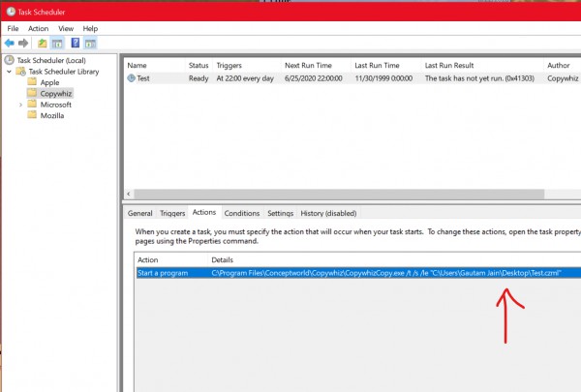Select the Task Scheduler Library node
Image resolution: width=581 pixels, height=392 pixels.
pyautogui.click(x=64, y=72)
